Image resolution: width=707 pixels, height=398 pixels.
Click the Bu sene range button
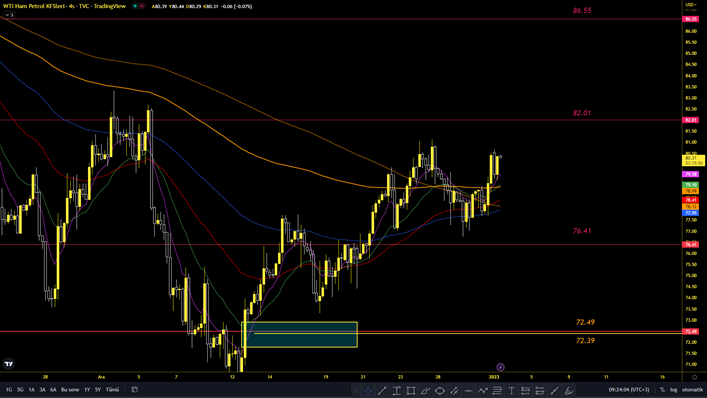(70, 389)
